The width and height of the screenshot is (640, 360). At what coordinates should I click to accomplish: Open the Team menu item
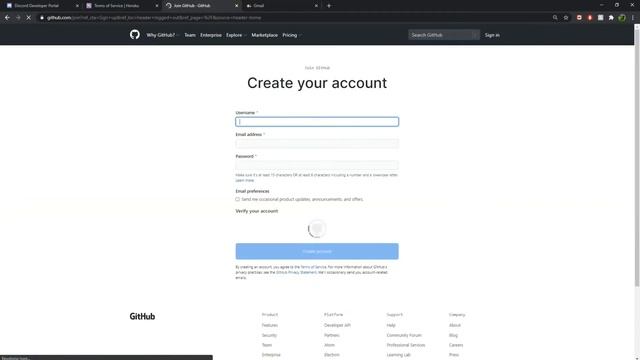190,35
